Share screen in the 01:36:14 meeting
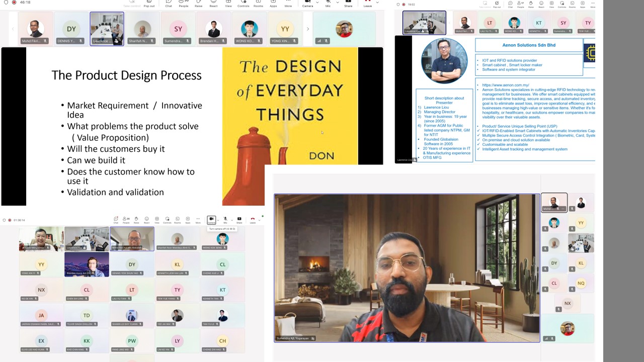The image size is (644, 362). pos(239,220)
